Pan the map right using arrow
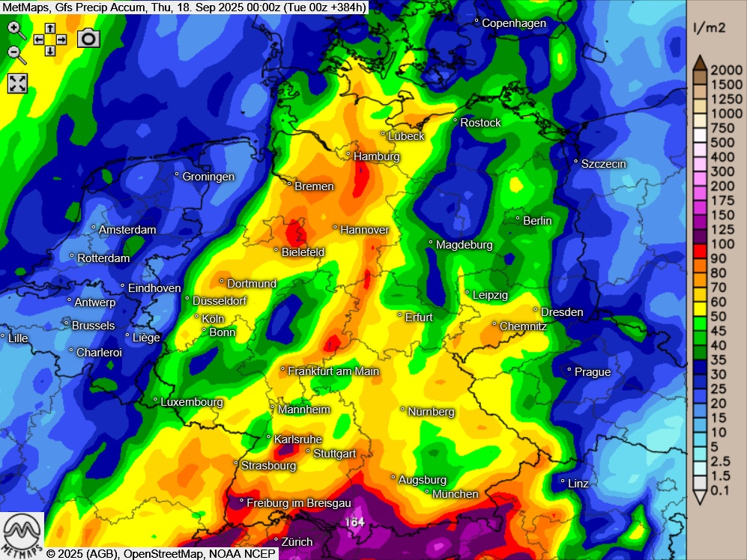The height and width of the screenshot is (560, 747). coord(61,39)
